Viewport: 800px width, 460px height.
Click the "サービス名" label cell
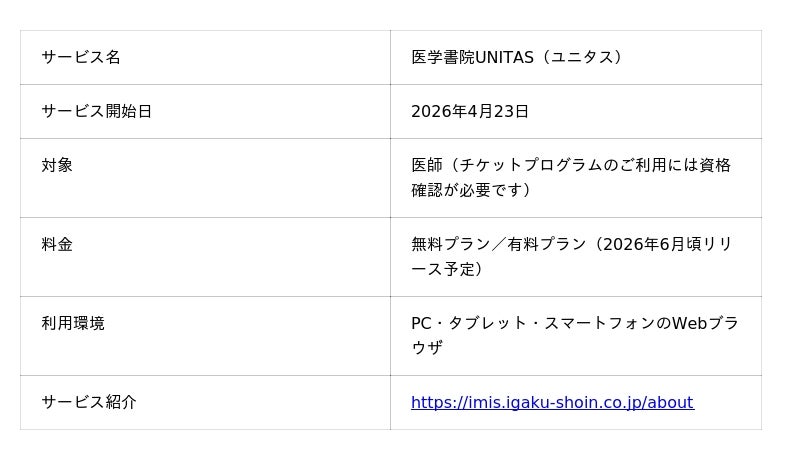(81, 58)
